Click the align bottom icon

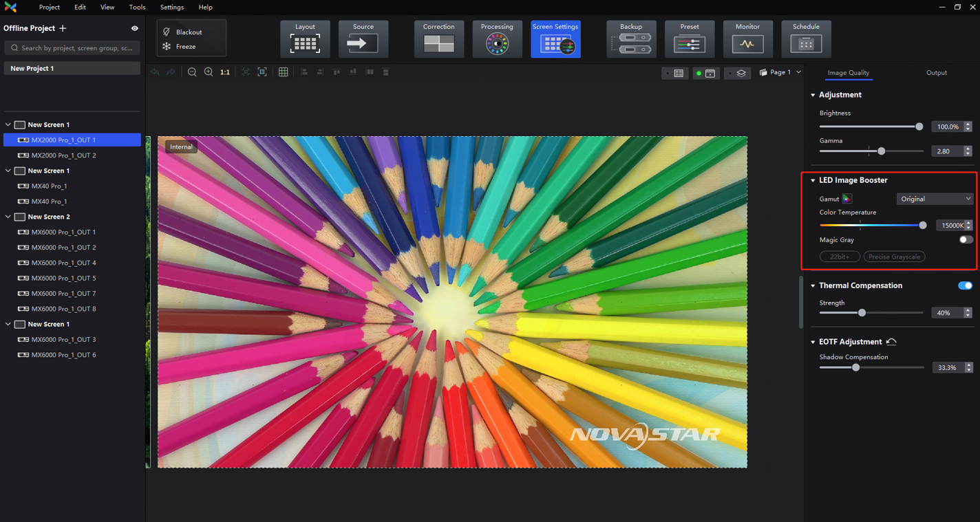pos(353,72)
